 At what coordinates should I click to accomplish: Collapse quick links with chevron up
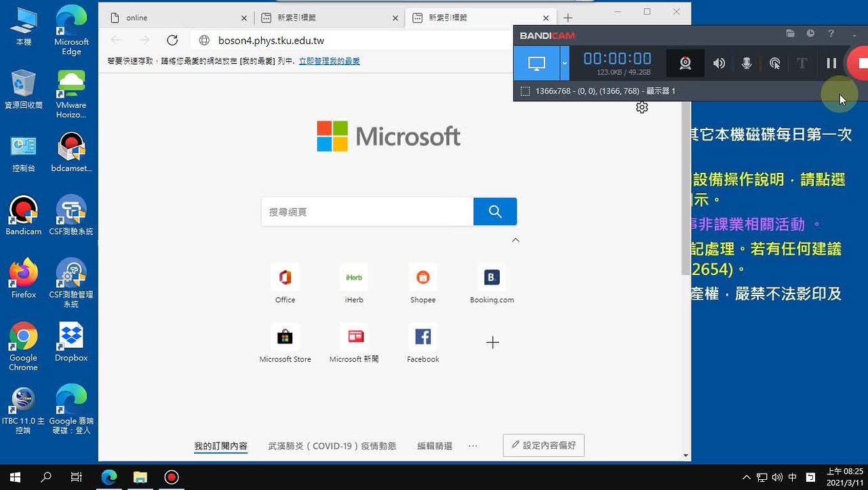pyautogui.click(x=515, y=240)
